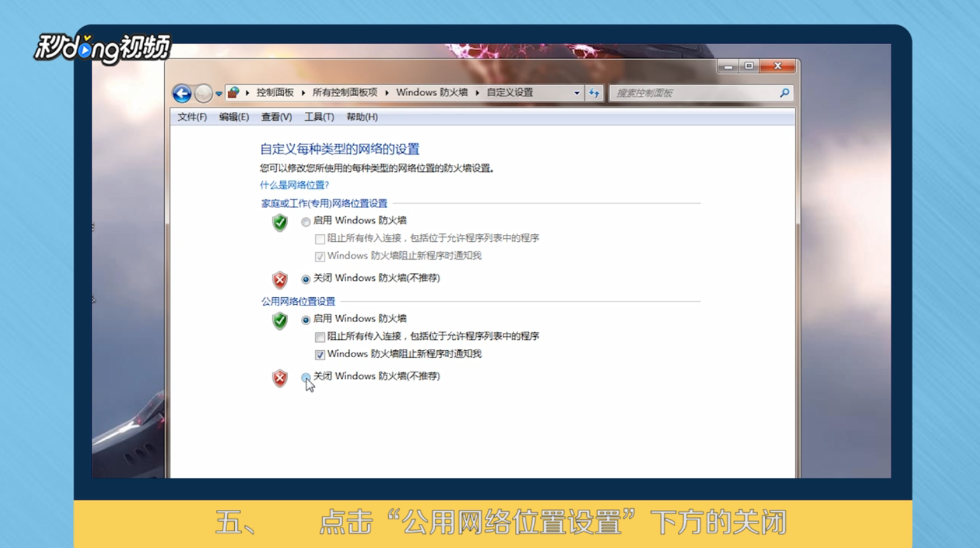Viewport: 980px width, 548px height.
Task: Click the refresh button in the address bar
Action: [594, 92]
